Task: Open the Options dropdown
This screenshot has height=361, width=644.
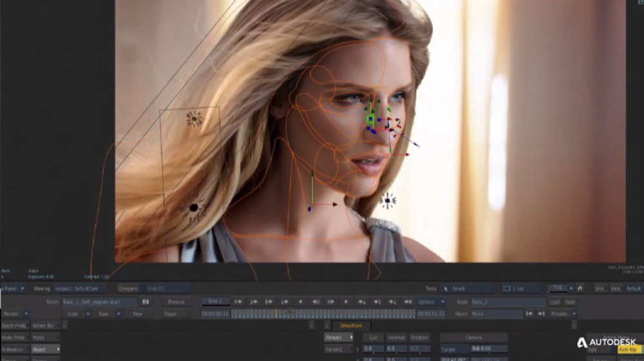Action: [431, 301]
